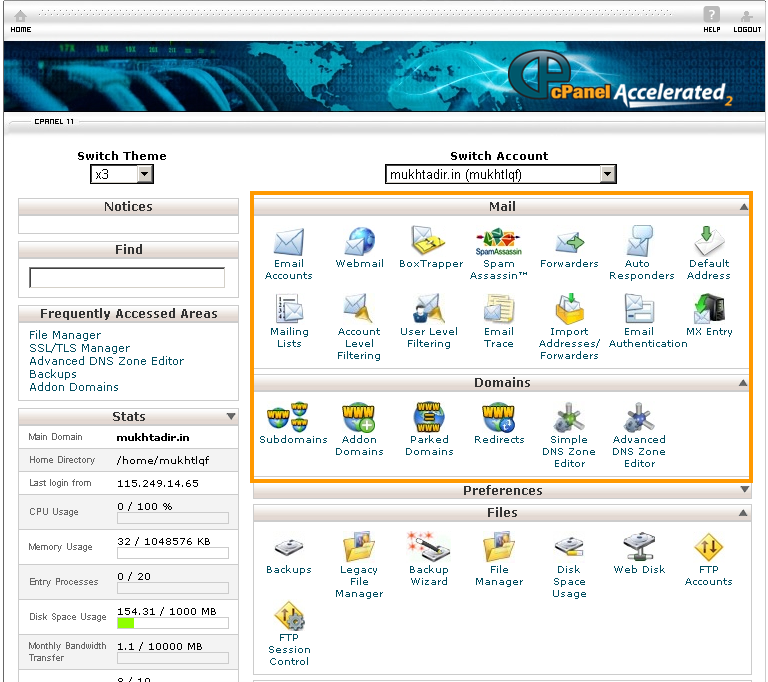Select the home directory /home/mukhtlqf
Viewport: 768px width, 682px height.
point(163,461)
